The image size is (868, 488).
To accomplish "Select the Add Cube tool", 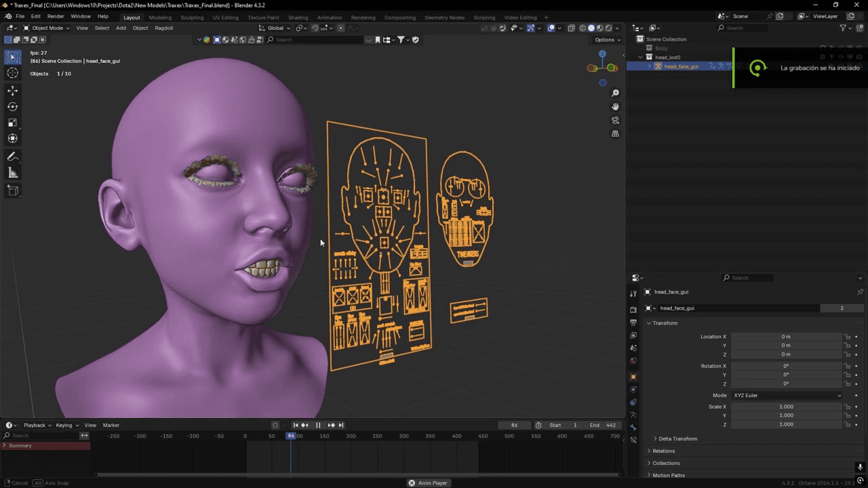I will coord(12,191).
